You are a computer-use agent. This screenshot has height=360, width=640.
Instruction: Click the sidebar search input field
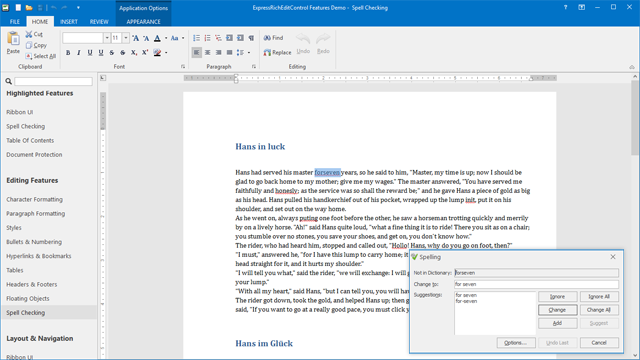53,81
